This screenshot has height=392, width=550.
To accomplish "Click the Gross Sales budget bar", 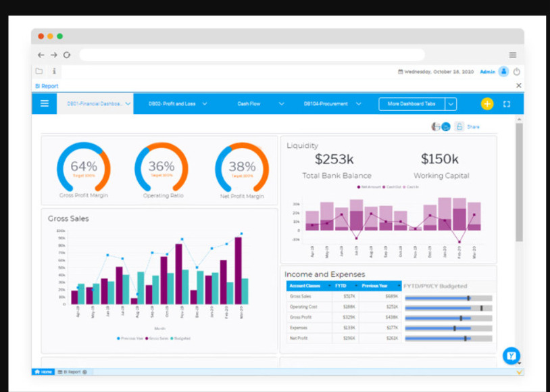I will 448,298.
